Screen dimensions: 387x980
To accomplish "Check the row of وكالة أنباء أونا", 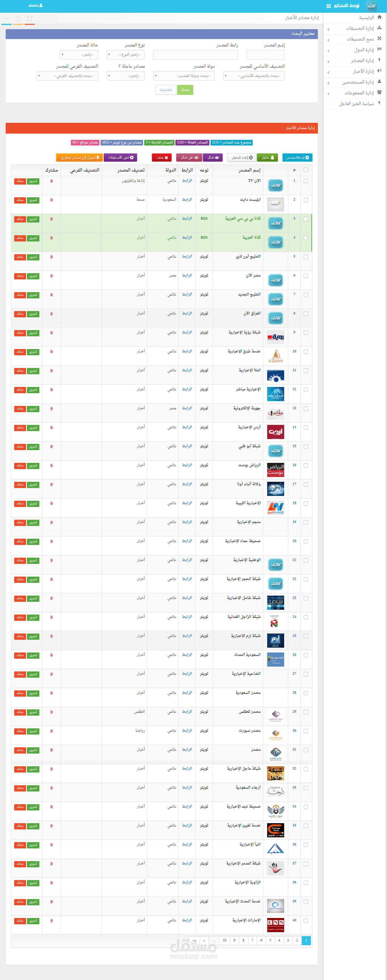I will click(x=305, y=484).
